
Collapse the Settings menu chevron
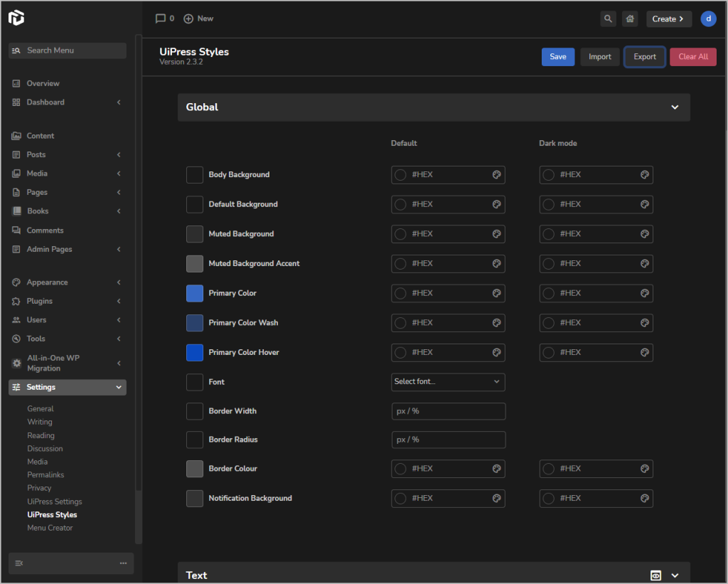click(119, 388)
